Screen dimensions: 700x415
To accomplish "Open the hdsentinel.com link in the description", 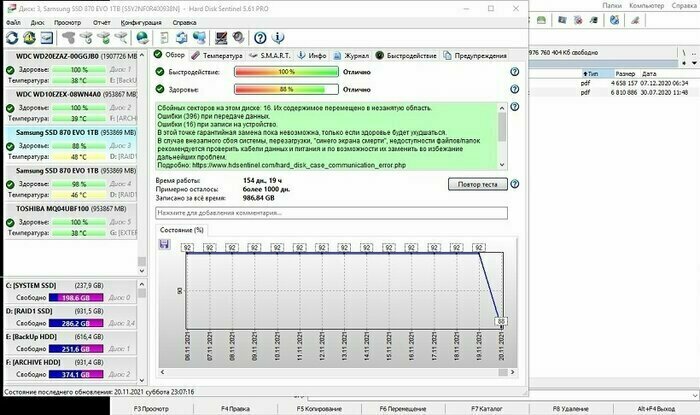I will pos(299,165).
